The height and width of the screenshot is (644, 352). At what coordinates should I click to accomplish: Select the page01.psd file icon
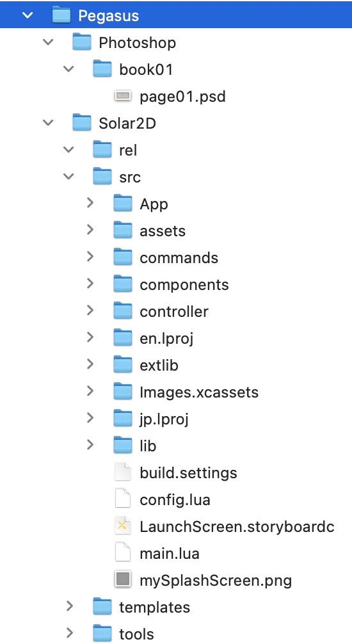click(123, 96)
